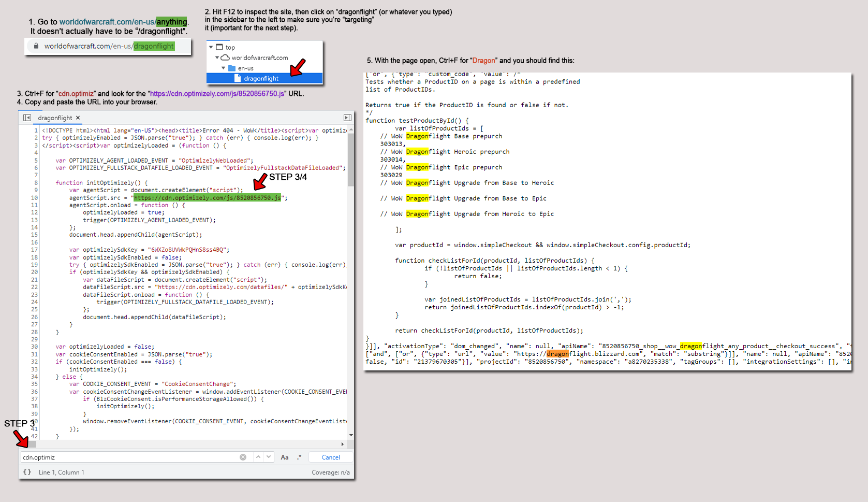Click the horizontal scrollbar right arrow
This screenshot has width=868, height=502.
(343, 444)
